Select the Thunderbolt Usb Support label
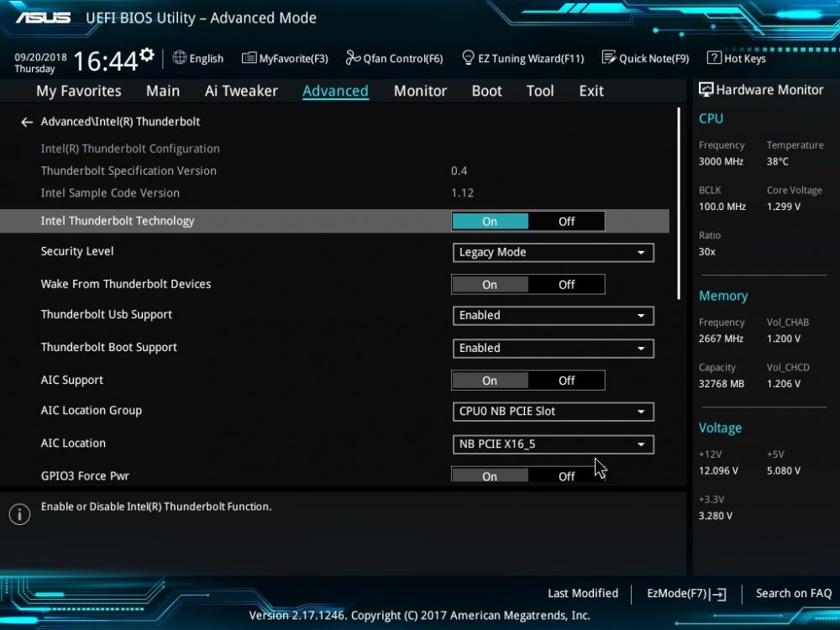 pyautogui.click(x=107, y=314)
